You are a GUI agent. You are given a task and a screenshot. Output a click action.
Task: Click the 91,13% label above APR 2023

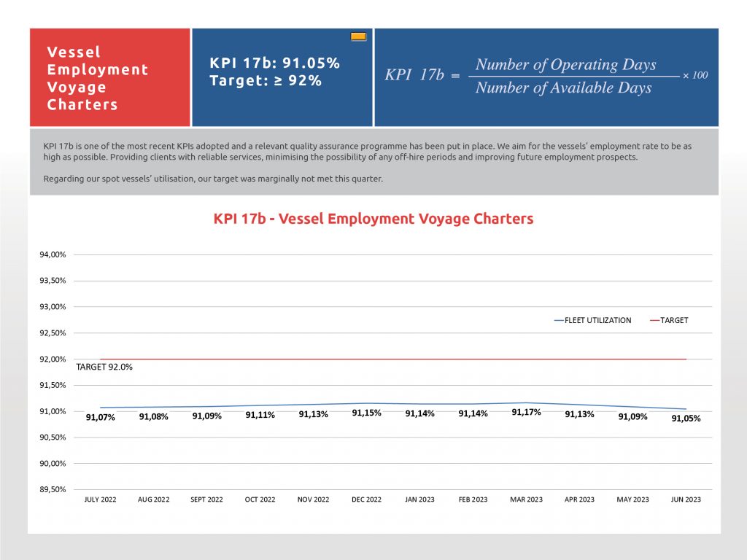(579, 414)
